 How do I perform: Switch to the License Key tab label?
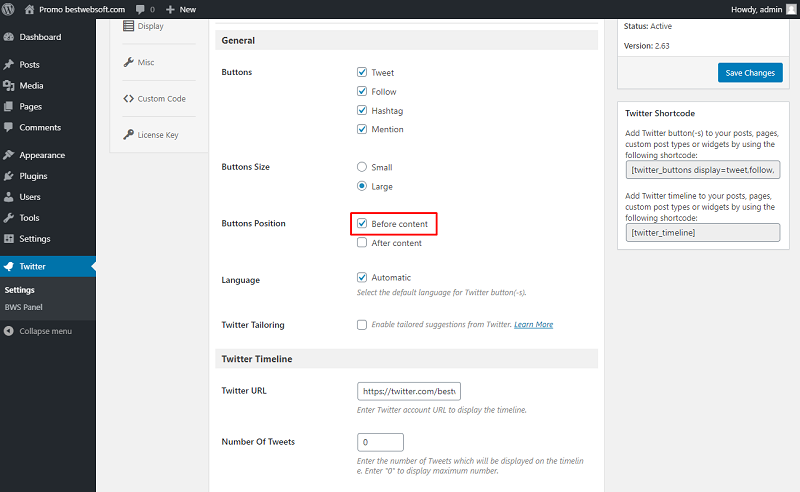158,135
